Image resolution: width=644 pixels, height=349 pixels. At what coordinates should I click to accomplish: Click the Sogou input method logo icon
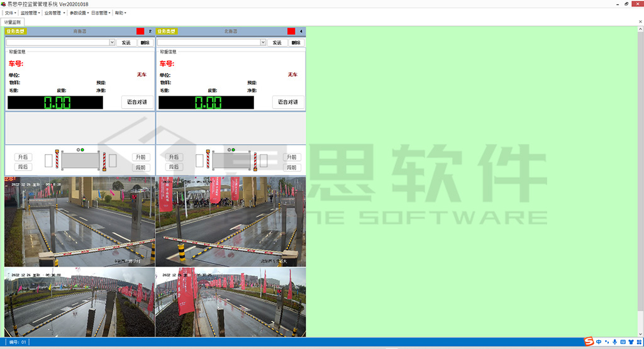pos(589,341)
